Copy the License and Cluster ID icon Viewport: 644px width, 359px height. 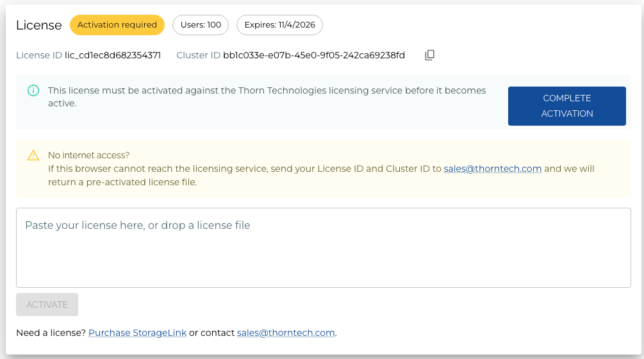tap(429, 55)
